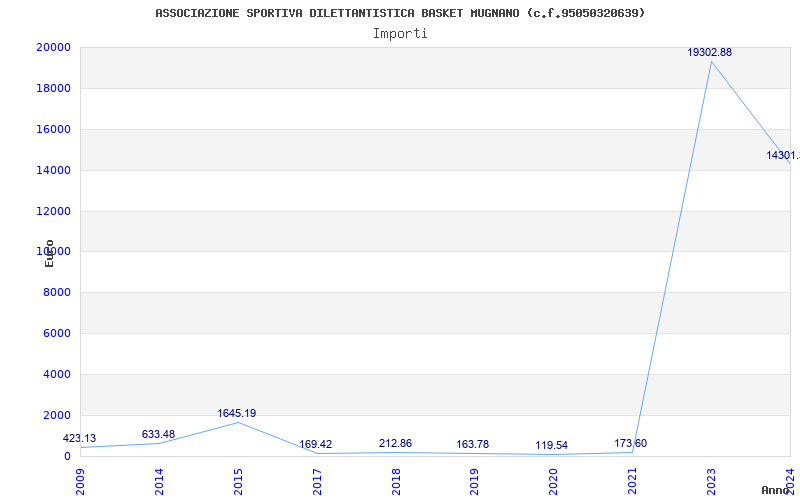Select the 2017 x-axis year label
800x500 pixels.
[317, 482]
